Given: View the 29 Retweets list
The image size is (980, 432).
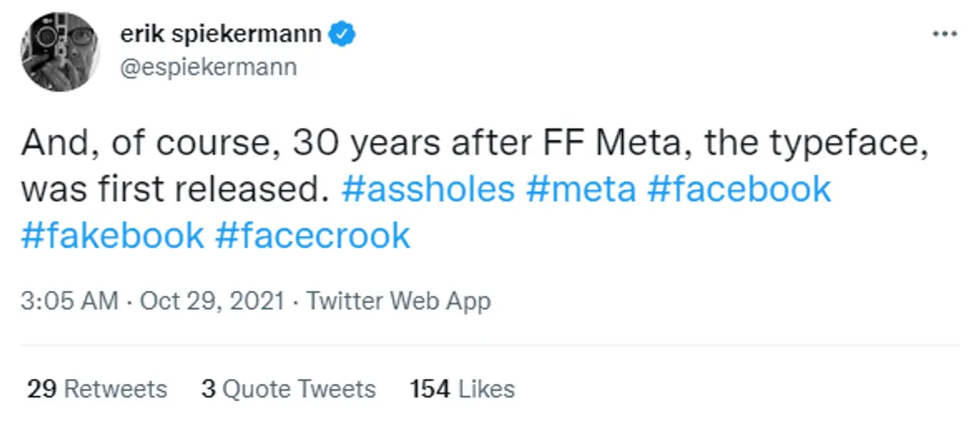Looking at the screenshot, I should (96, 389).
